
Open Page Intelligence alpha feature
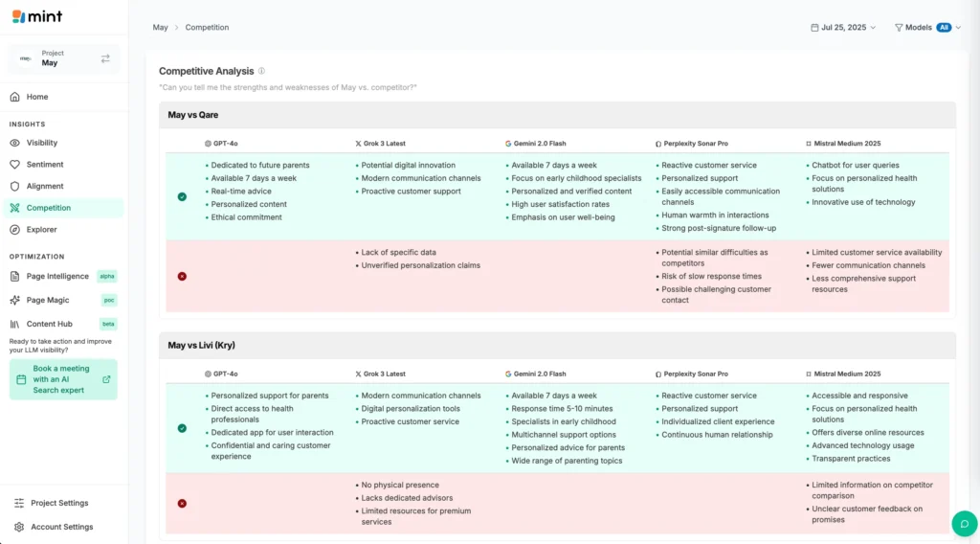(x=57, y=276)
